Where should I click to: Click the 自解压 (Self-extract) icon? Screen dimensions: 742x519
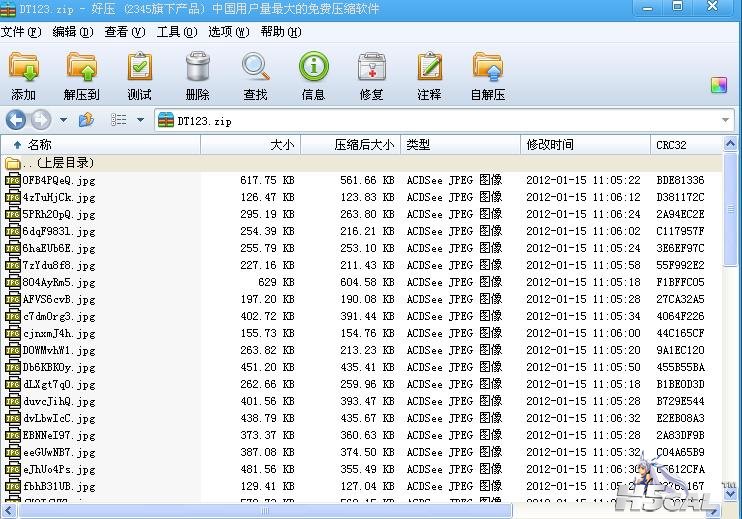pyautogui.click(x=488, y=67)
